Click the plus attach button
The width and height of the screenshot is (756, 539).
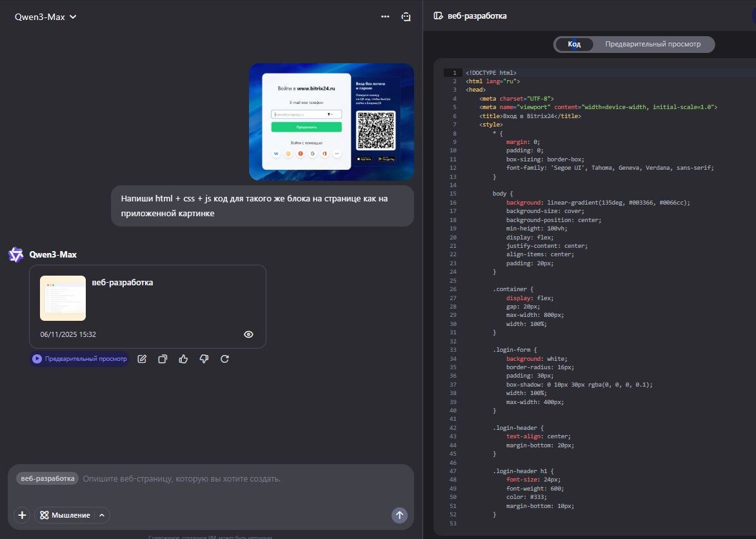22,515
